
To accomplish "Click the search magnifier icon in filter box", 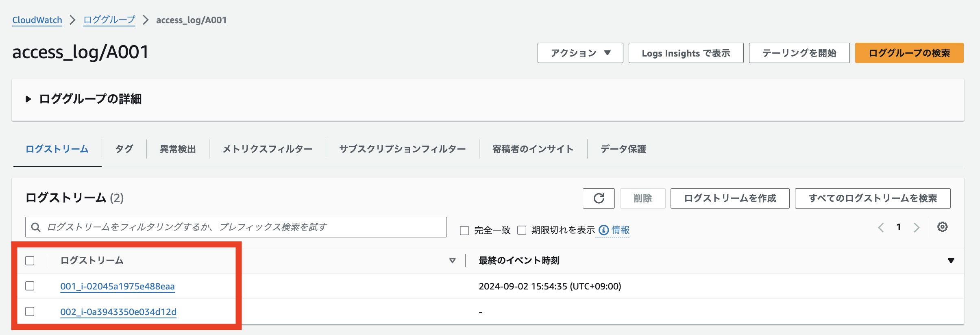I will tap(36, 227).
